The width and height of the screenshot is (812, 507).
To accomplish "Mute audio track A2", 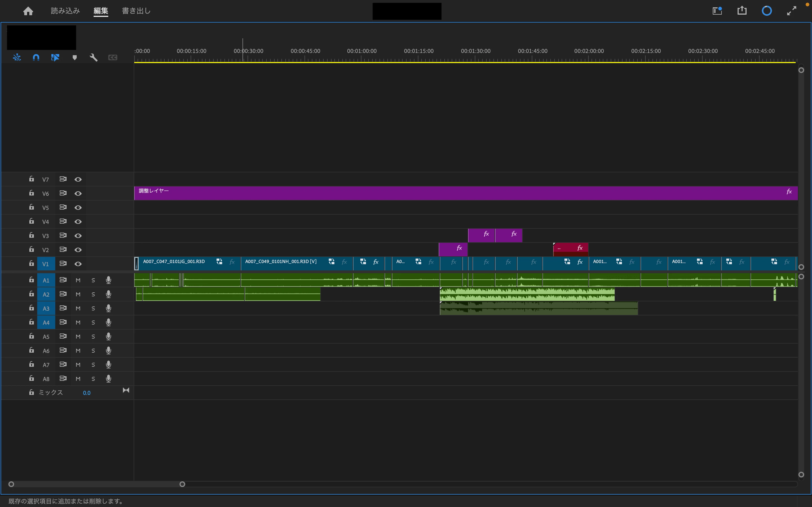I will tap(78, 294).
